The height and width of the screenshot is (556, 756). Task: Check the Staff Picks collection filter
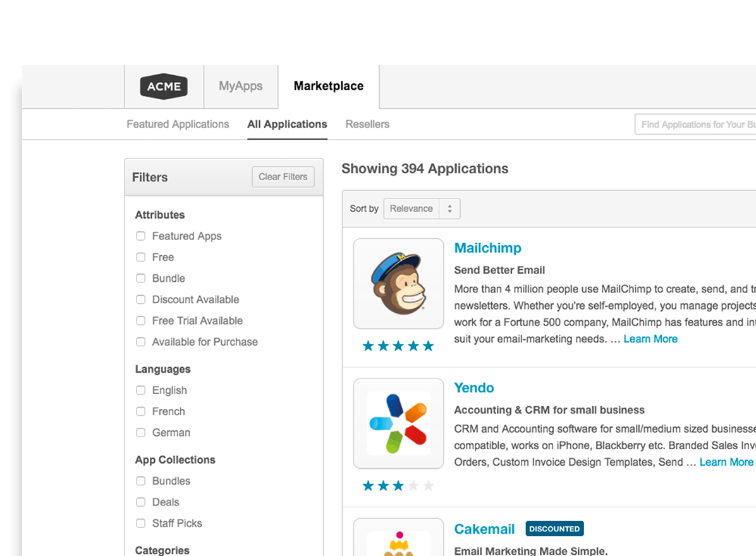click(x=141, y=523)
